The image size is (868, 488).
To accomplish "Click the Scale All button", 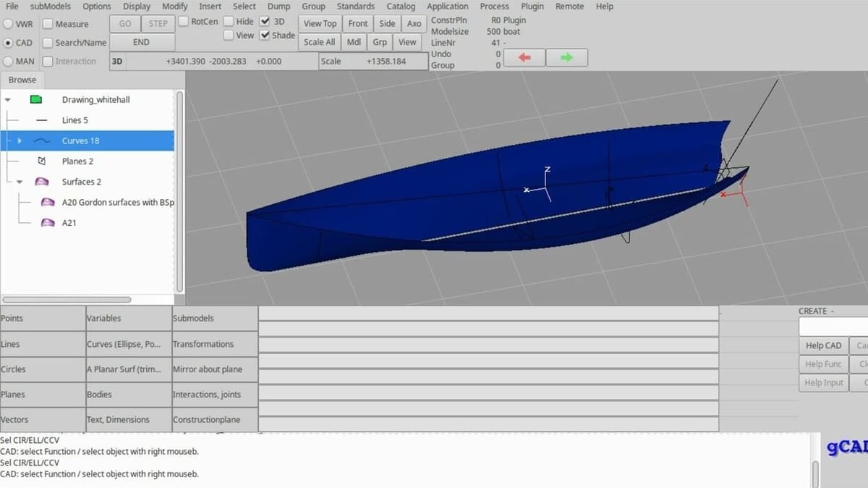I will [319, 42].
